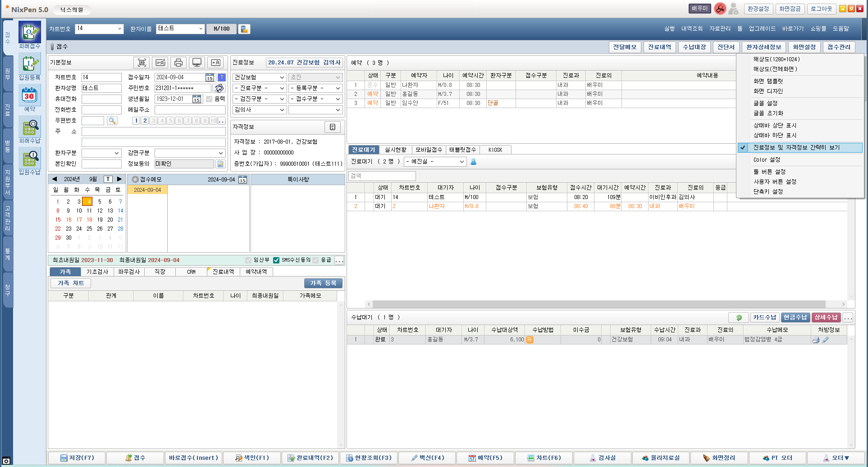Switch to the 기초검사 tab
Image resolution: width=868 pixels, height=467 pixels.
[x=97, y=272]
